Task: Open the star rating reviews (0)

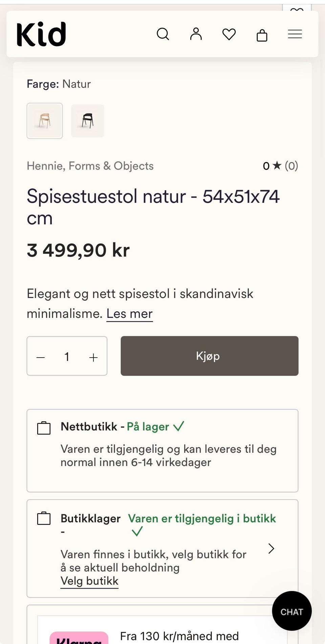Action: [281, 166]
